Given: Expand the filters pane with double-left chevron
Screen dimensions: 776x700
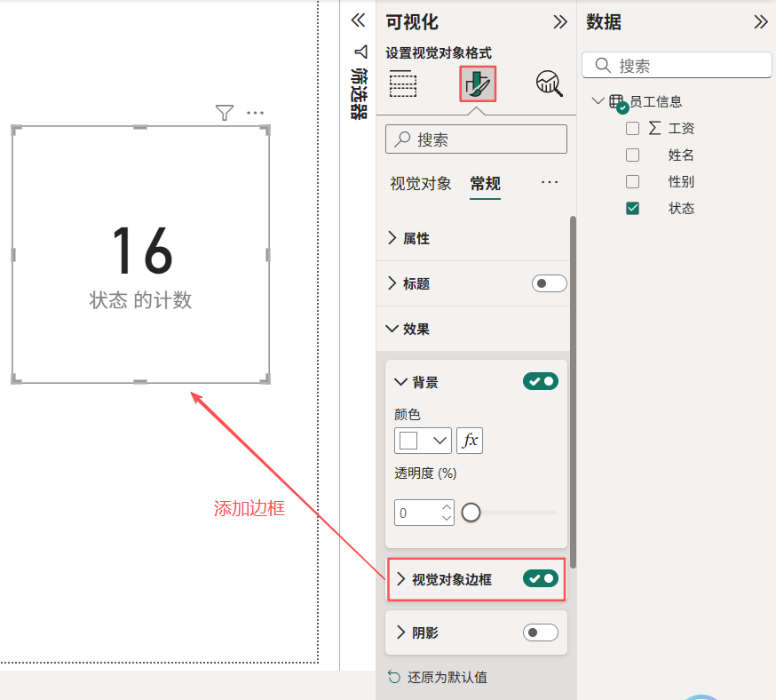Looking at the screenshot, I should click(358, 20).
